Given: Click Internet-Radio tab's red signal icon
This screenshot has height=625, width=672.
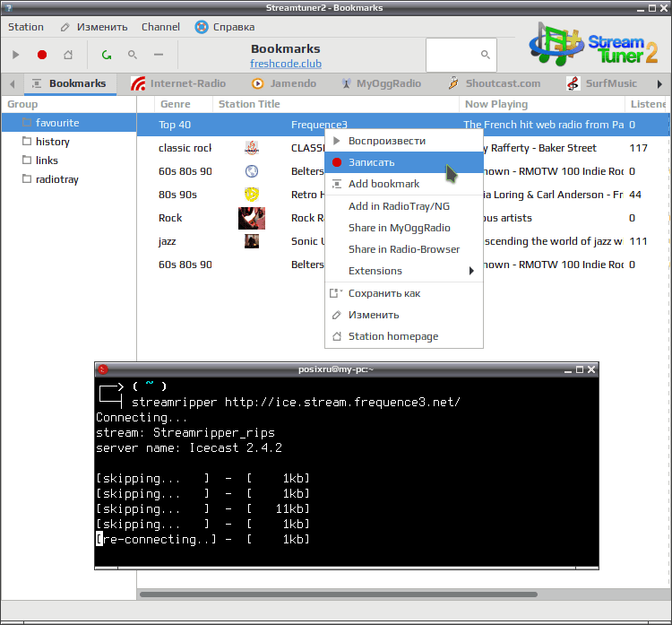Looking at the screenshot, I should [x=138, y=83].
